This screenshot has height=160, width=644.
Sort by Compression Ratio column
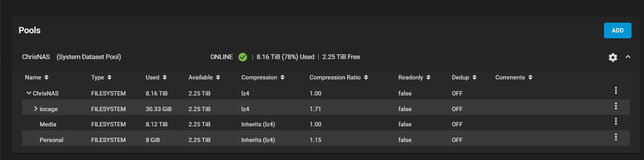(339, 77)
